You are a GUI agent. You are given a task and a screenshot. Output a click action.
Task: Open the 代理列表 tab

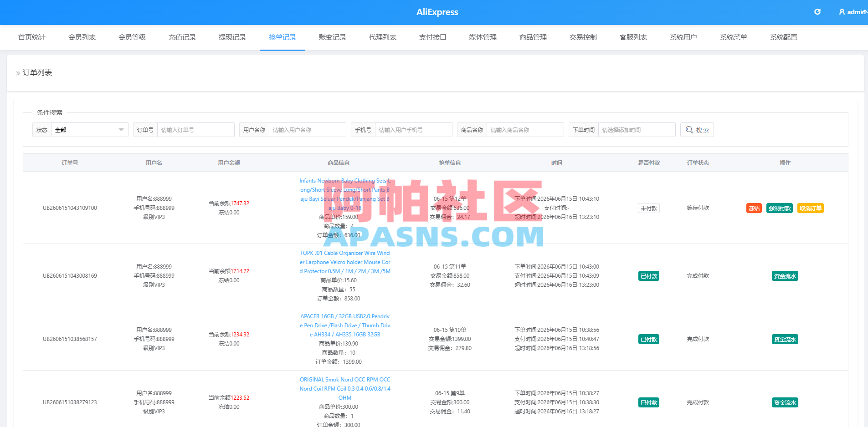[x=383, y=37]
